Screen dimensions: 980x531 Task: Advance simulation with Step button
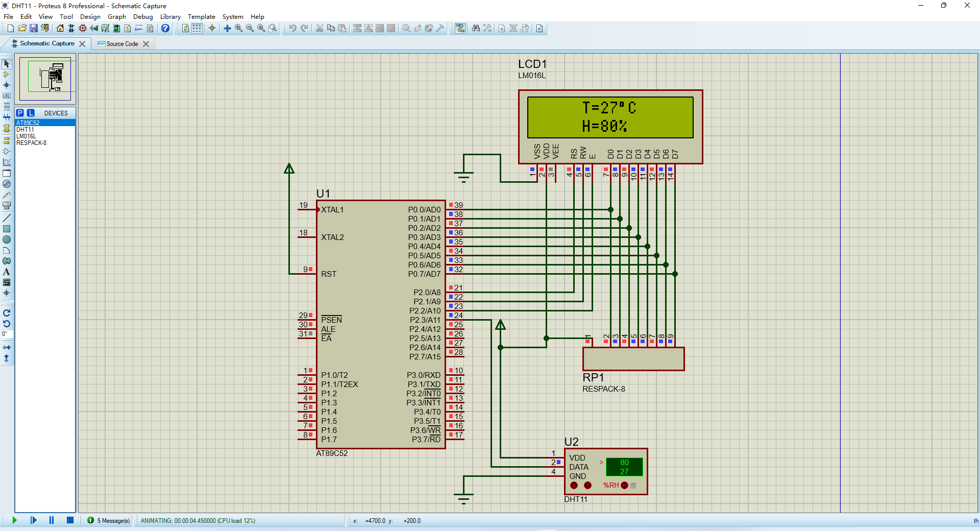coord(33,520)
